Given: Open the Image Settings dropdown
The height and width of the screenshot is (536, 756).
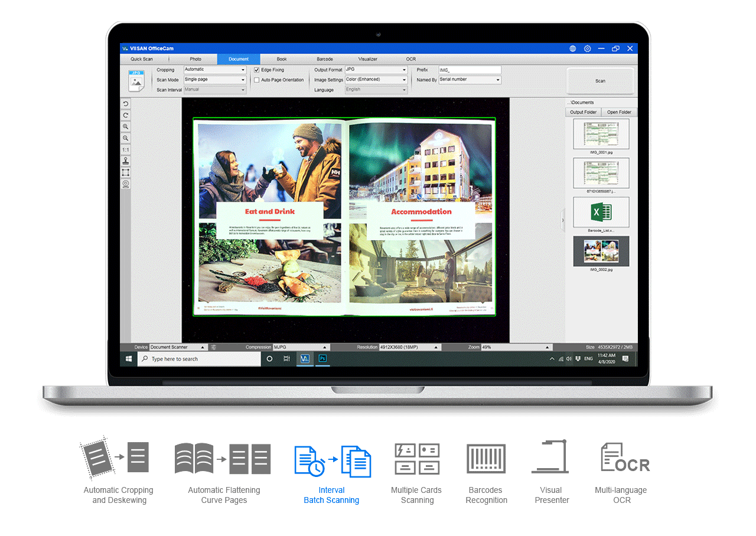Looking at the screenshot, I should pos(376,80).
